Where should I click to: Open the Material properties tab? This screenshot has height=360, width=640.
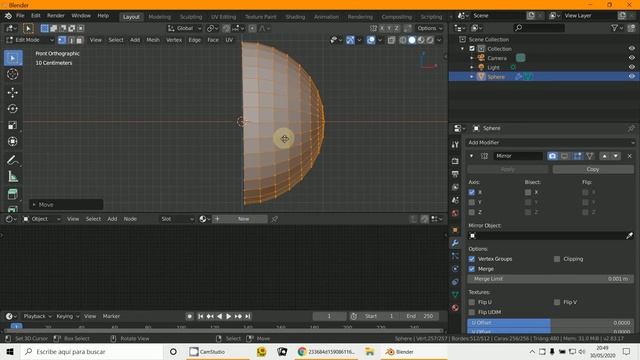[455, 308]
